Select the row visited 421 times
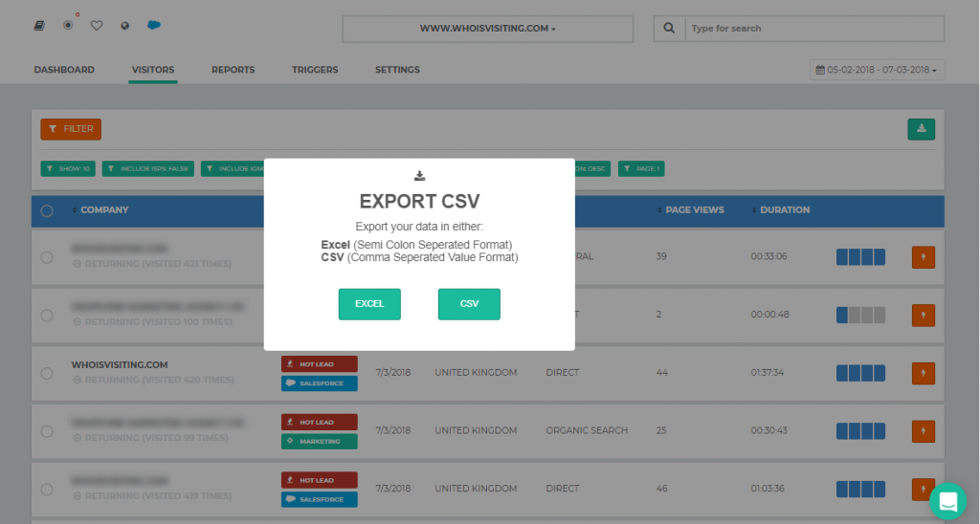The width and height of the screenshot is (980, 524). pyautogui.click(x=47, y=257)
